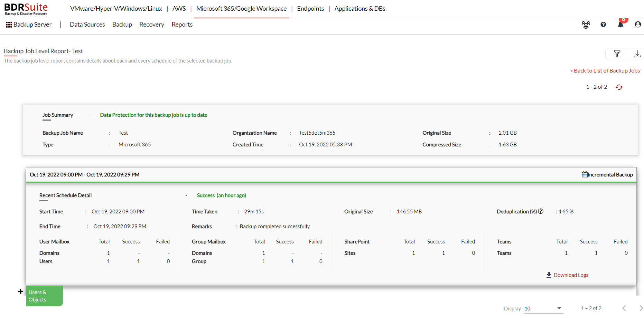Click the Teams section heading
This screenshot has width=644, height=318.
[504, 242]
